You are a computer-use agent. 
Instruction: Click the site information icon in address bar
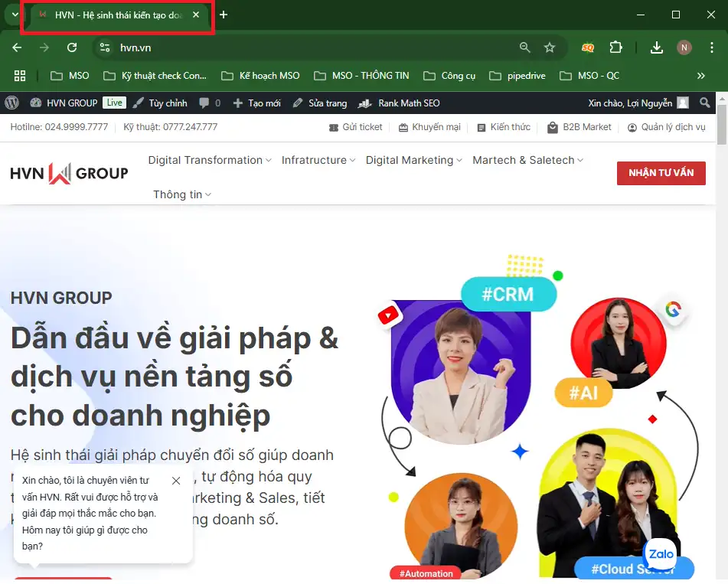coord(106,47)
